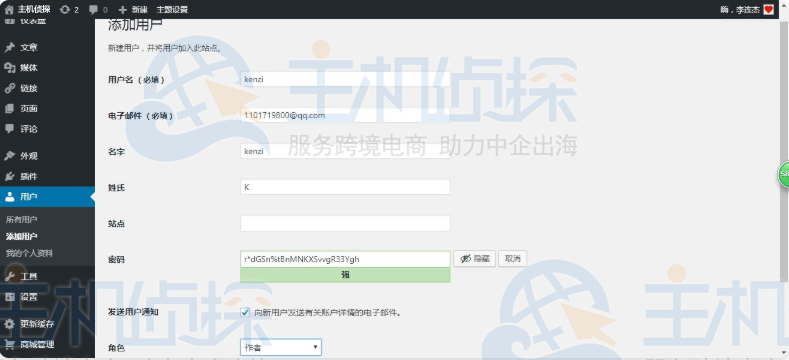Toggle password visibility with 隐藏 button

point(475,259)
